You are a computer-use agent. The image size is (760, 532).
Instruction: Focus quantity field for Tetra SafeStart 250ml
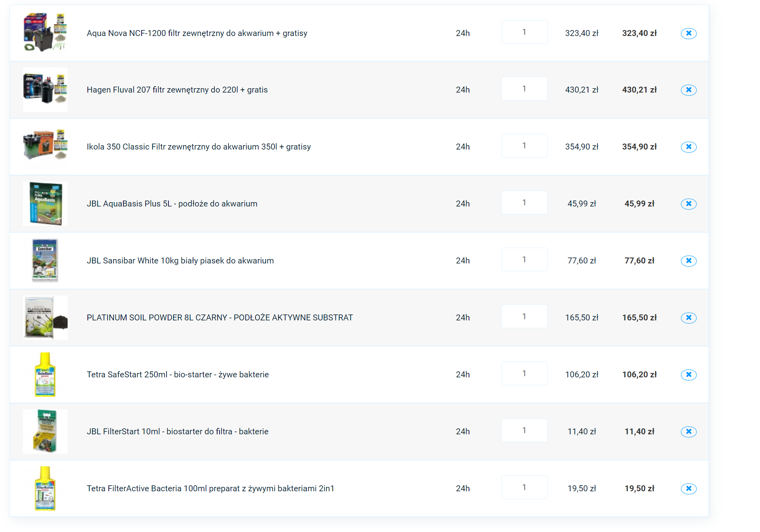click(524, 373)
